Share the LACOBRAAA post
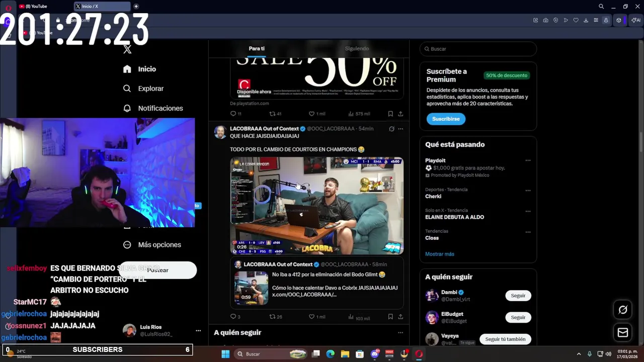 tap(400, 317)
